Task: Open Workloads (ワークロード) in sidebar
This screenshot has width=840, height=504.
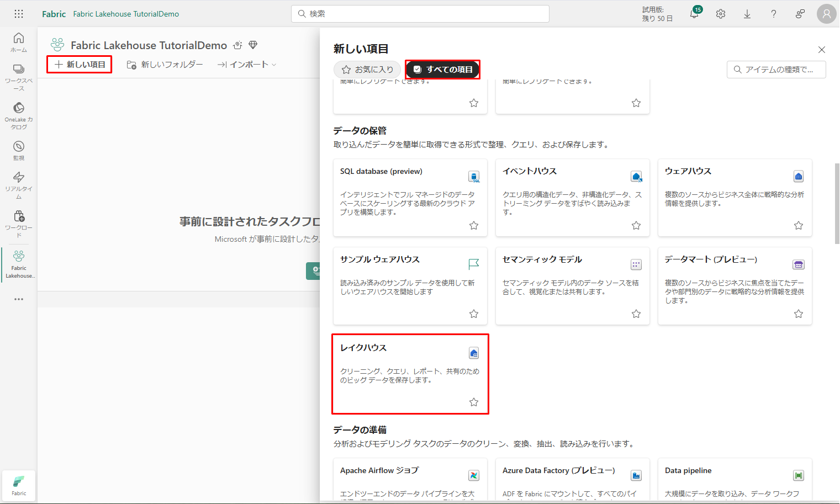Action: [19, 223]
